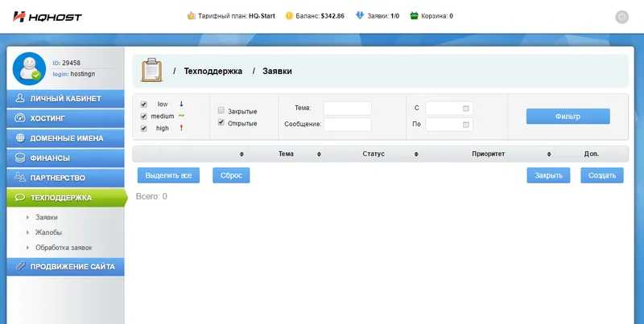
Task: Click the green basket cart icon
Action: [x=414, y=16]
